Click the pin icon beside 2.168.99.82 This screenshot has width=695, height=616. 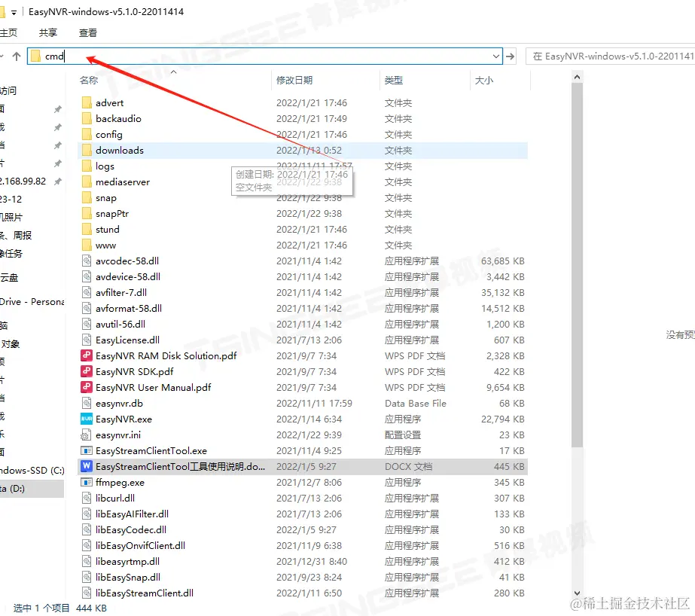pyautogui.click(x=58, y=181)
